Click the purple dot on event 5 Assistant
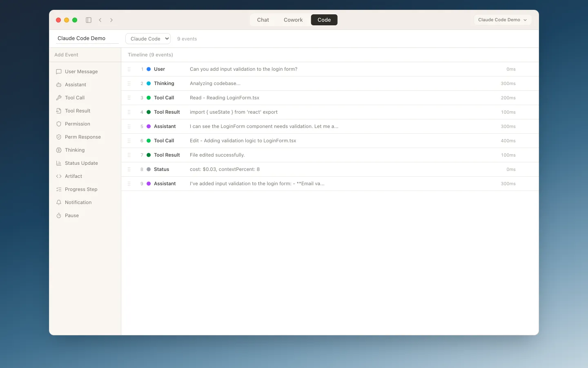The width and height of the screenshot is (588, 368). 149,126
